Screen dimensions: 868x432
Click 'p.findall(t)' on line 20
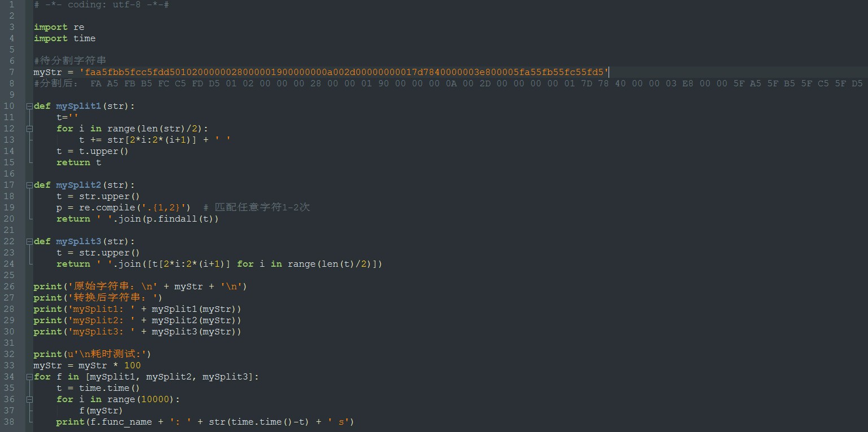coord(180,219)
